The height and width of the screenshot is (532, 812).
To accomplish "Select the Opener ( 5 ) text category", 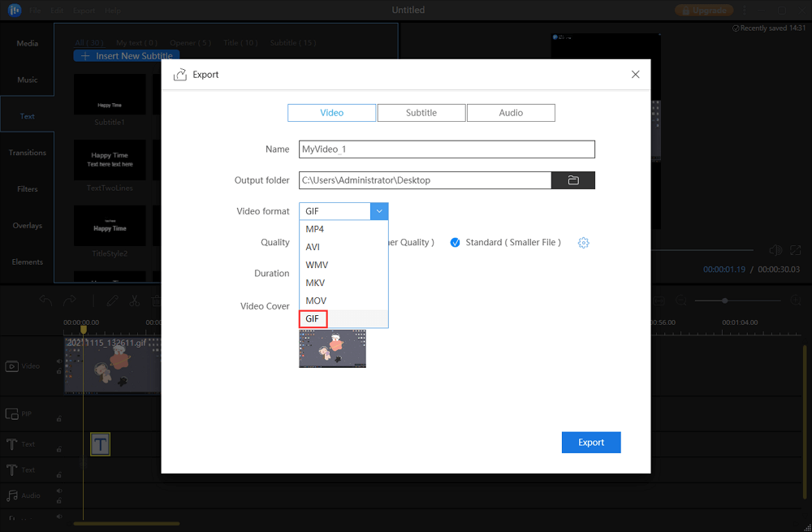I will tap(190, 43).
